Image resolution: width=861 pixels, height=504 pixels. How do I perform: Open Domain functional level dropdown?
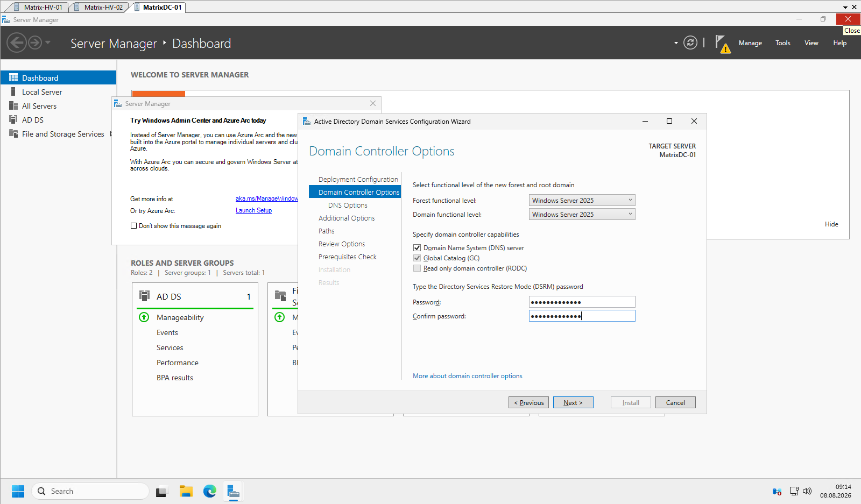click(x=582, y=214)
